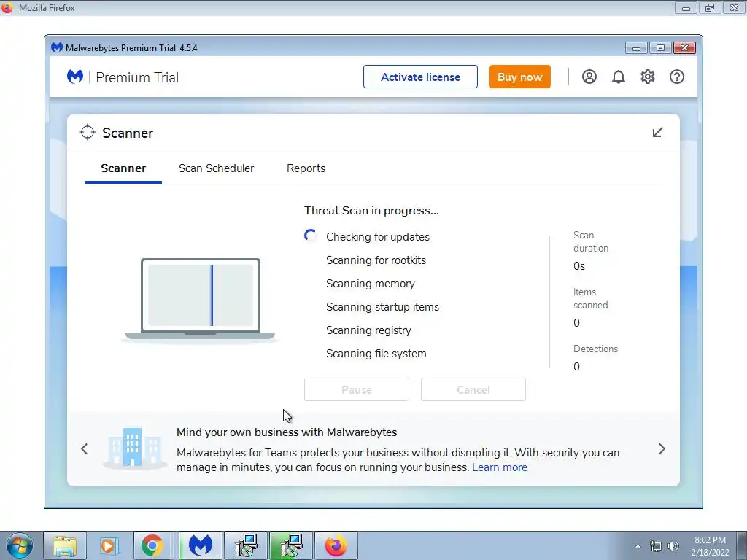
Task: Click the Windows Start button
Action: point(19,545)
